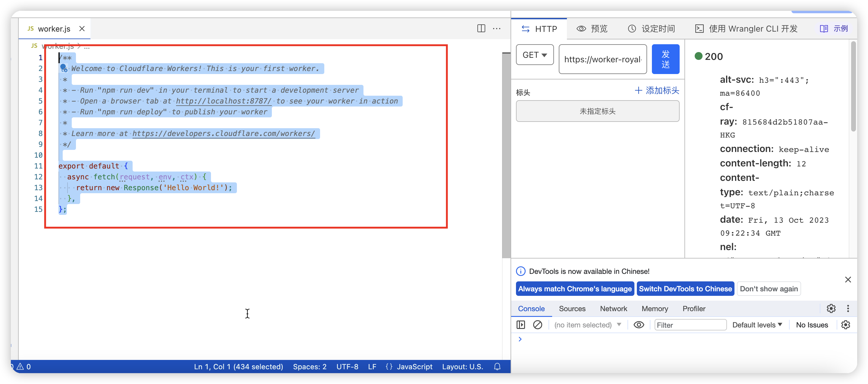Open the Network DevTools tab
Image resolution: width=868 pixels, height=384 pixels.
pos(613,308)
